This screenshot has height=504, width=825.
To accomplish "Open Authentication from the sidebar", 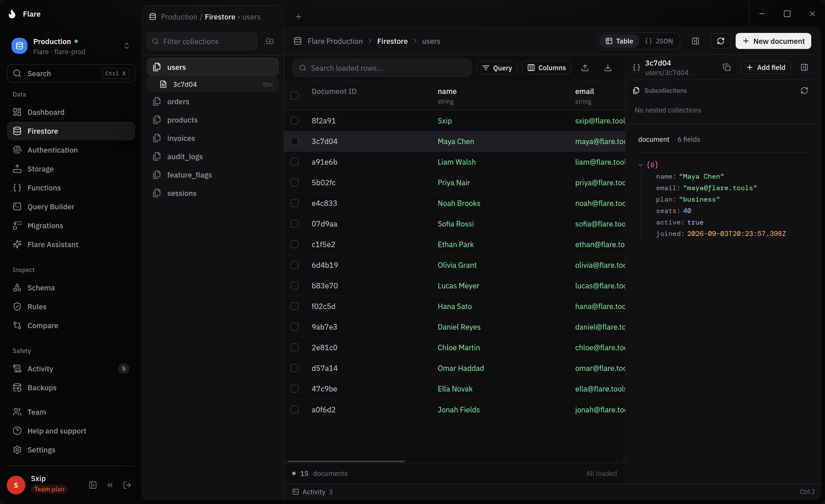I will (x=71, y=150).
